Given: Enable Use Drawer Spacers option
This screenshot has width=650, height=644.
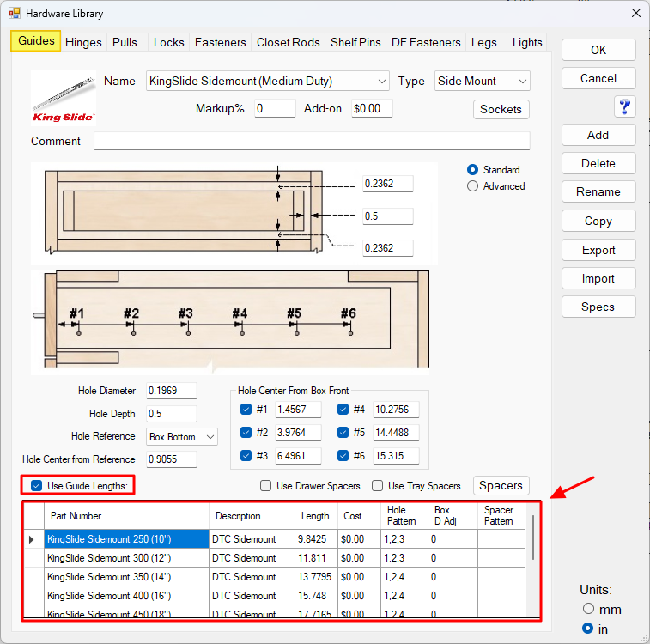Looking at the screenshot, I should pyautogui.click(x=266, y=486).
